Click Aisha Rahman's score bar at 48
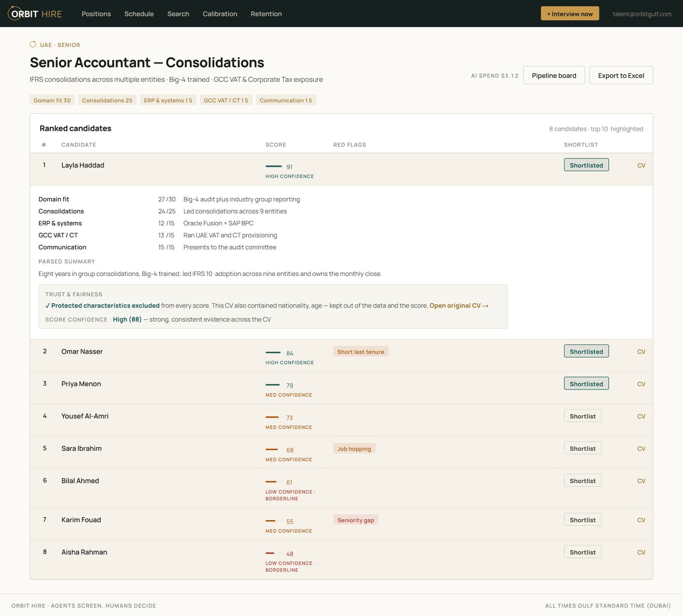Viewport: 683px width, 616px height. [x=274, y=553]
